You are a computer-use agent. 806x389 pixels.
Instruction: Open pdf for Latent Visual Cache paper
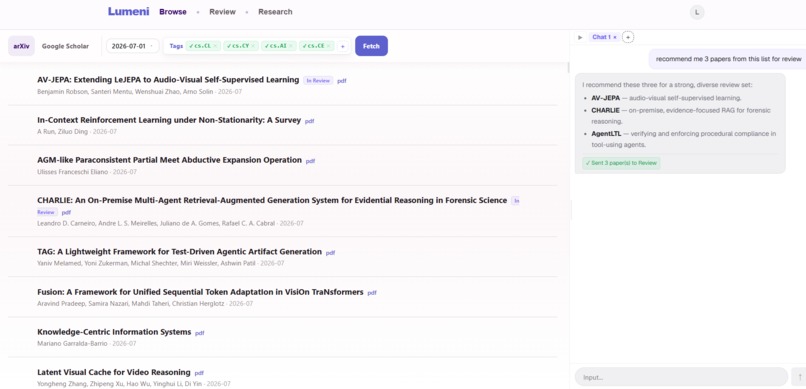(x=199, y=373)
